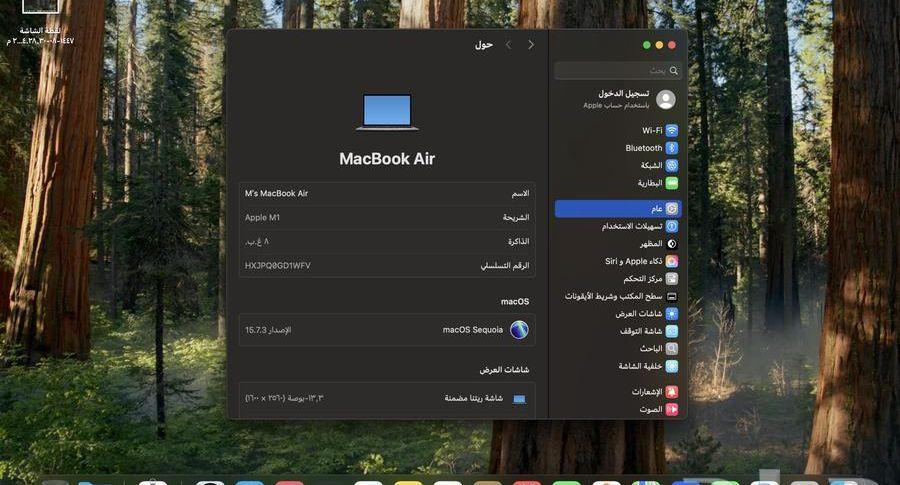Select the عام general item
The width and height of the screenshot is (900, 485).
(618, 209)
